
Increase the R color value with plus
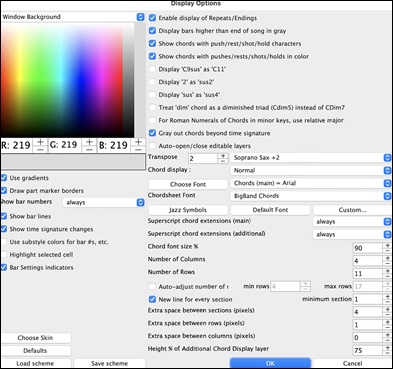[40, 142]
